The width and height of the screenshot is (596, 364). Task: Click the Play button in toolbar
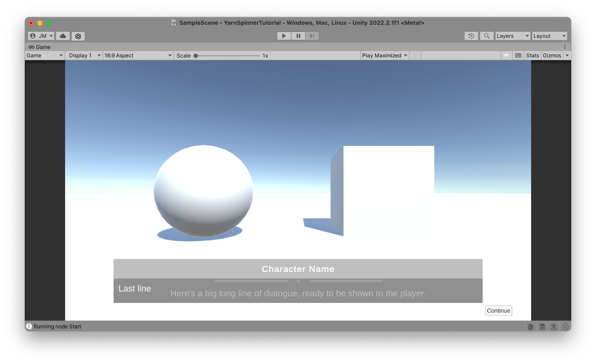[x=284, y=36]
